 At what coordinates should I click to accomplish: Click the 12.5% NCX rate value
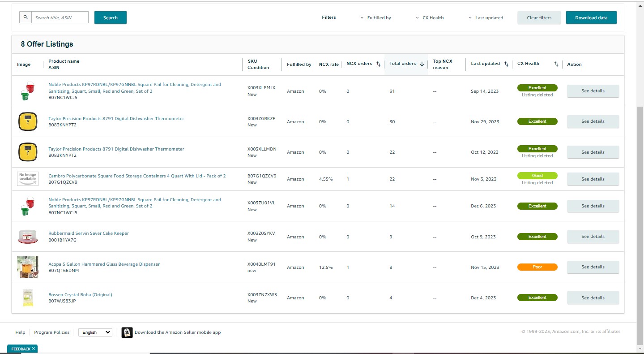[x=326, y=268]
